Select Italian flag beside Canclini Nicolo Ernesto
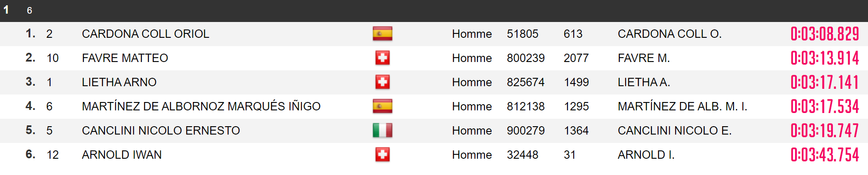The height and width of the screenshot is (175, 868). [382, 131]
